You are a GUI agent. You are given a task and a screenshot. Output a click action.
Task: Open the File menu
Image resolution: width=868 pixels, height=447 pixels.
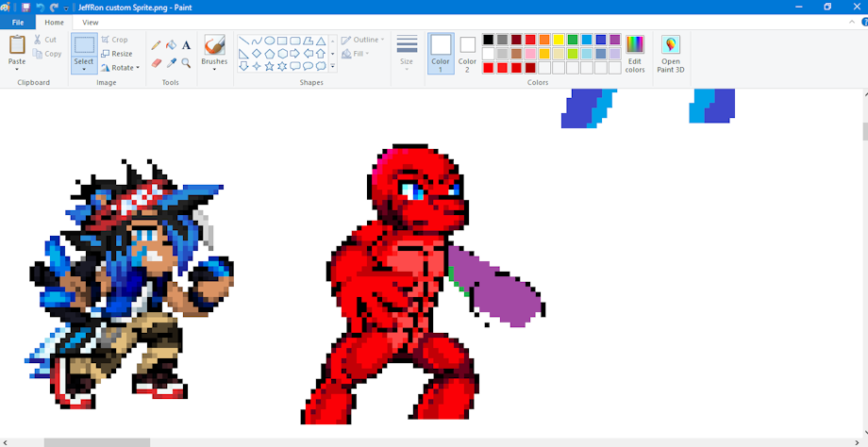point(18,22)
